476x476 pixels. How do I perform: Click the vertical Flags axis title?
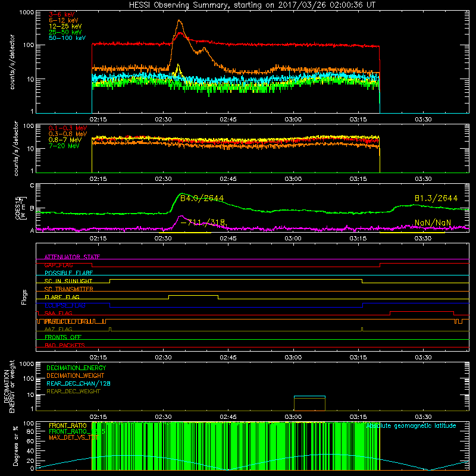click(24, 297)
